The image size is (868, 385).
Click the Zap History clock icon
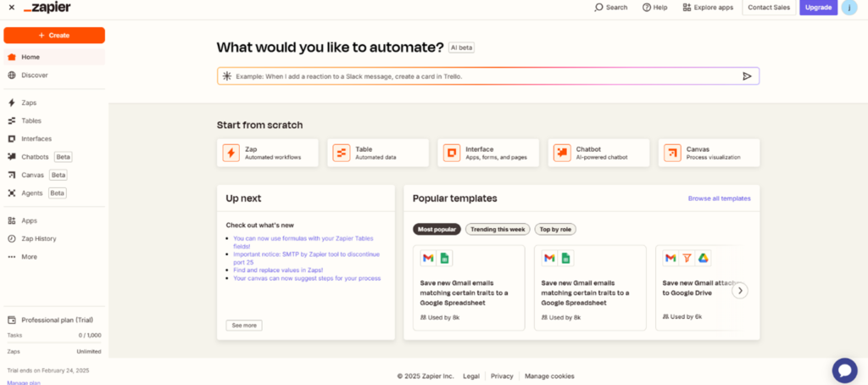click(x=12, y=239)
